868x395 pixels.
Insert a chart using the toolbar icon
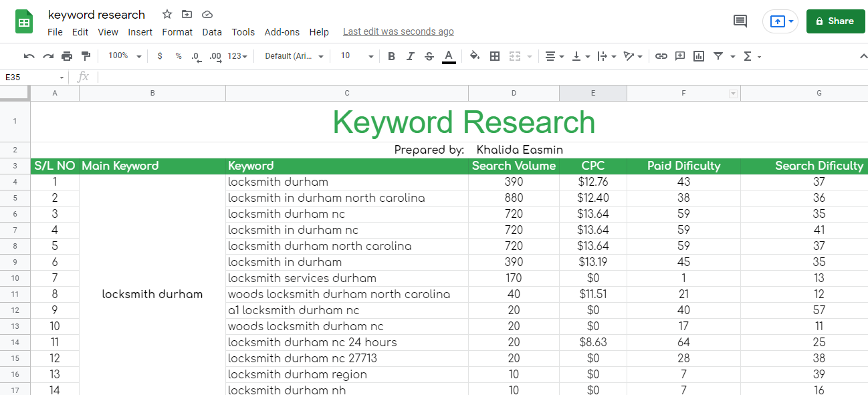tap(699, 56)
